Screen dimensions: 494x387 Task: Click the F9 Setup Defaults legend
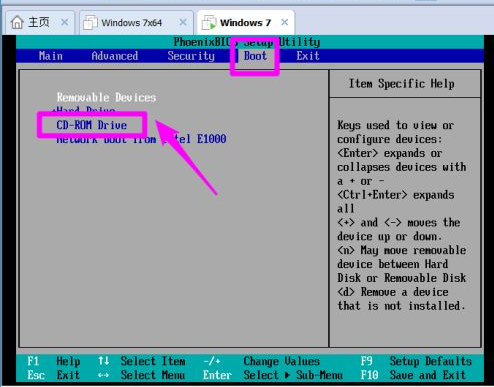pos(416,361)
